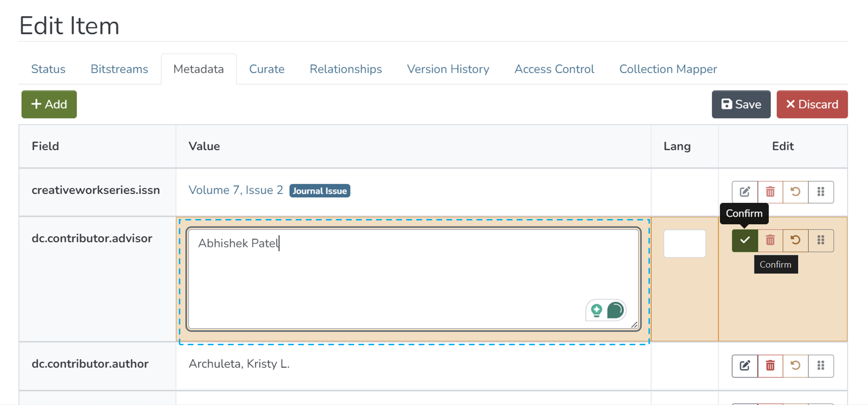Delete the dc.contributor.advisor value
The image size is (868, 405).
770,240
